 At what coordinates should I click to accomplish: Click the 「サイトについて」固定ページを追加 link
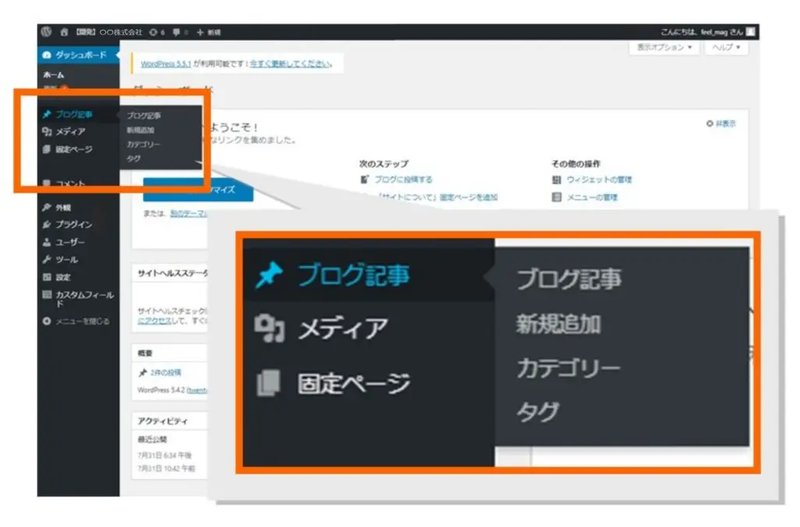pyautogui.click(x=438, y=197)
